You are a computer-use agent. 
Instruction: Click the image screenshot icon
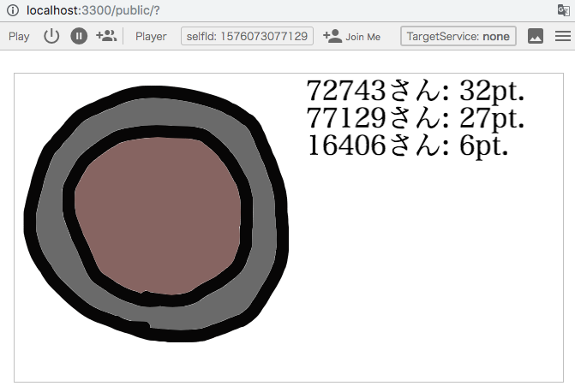(536, 36)
